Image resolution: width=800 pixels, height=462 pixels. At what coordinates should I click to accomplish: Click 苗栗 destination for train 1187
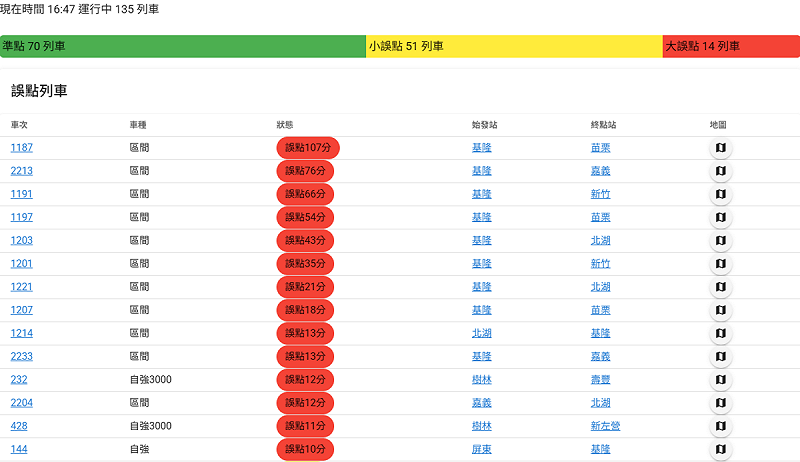[x=600, y=148]
